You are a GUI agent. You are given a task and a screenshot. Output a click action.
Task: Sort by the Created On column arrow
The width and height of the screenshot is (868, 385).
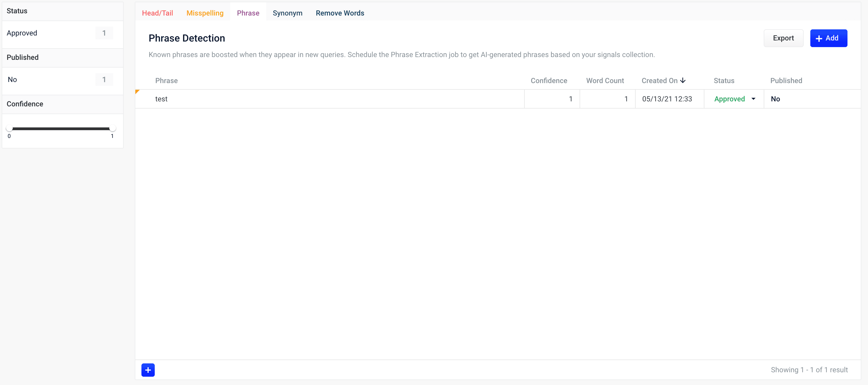pyautogui.click(x=683, y=80)
